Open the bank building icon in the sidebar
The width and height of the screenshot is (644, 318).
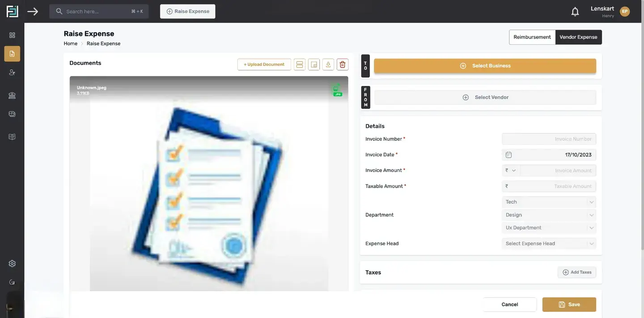coord(12,95)
